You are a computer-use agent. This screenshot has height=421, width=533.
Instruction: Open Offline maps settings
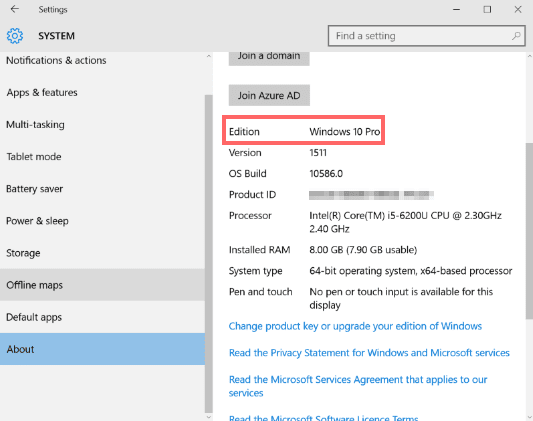[102, 285]
